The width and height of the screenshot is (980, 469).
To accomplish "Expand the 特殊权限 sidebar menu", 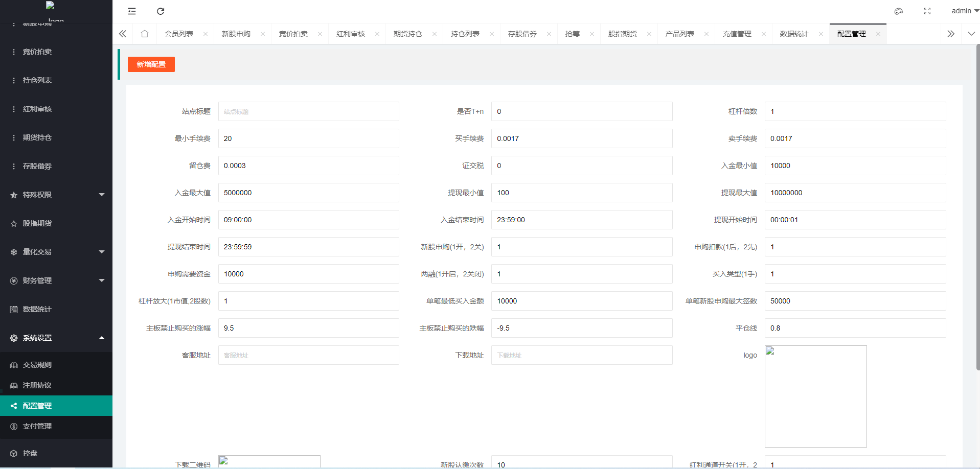I will 56,195.
